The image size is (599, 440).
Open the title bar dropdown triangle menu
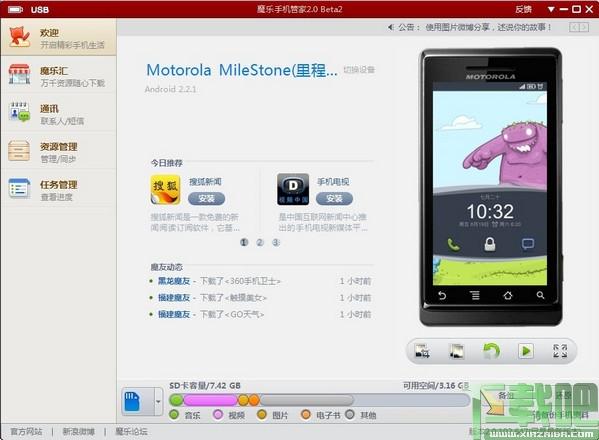pyautogui.click(x=551, y=9)
